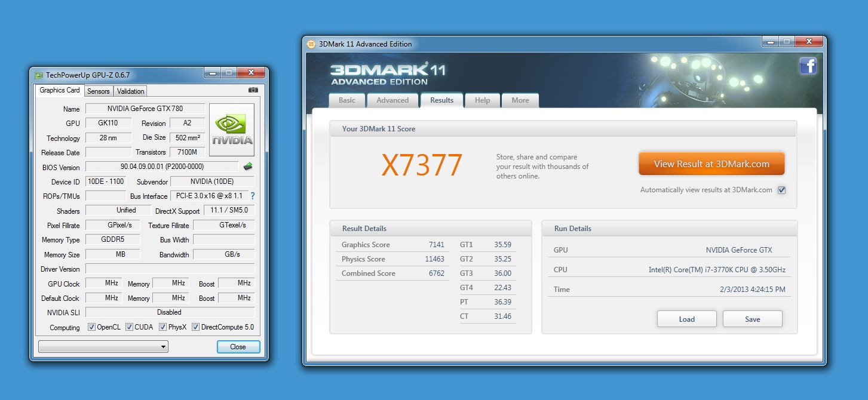Viewport: 868px width, 400px height.
Task: Open the Facebook icon in 3DMark
Action: [x=808, y=66]
